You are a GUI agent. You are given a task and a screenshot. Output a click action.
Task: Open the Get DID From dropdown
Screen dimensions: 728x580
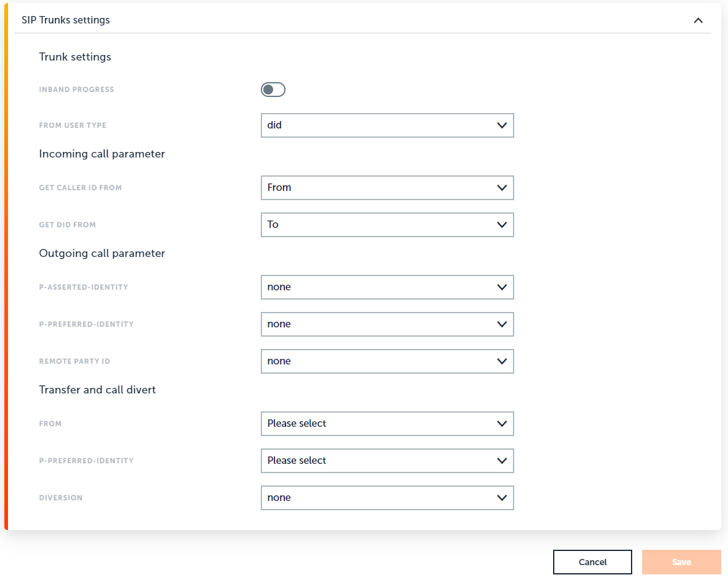pyautogui.click(x=387, y=225)
